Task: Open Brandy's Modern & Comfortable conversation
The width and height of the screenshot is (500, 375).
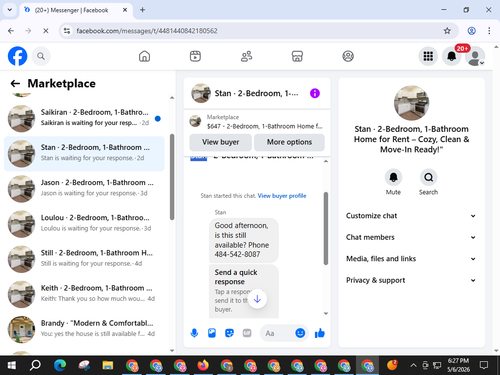Action: pos(84,330)
